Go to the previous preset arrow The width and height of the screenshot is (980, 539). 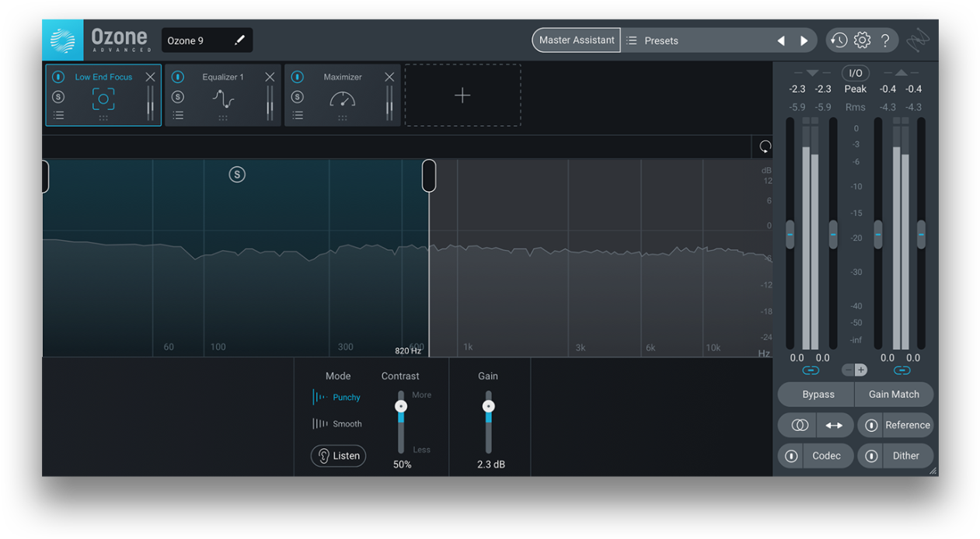[781, 40]
